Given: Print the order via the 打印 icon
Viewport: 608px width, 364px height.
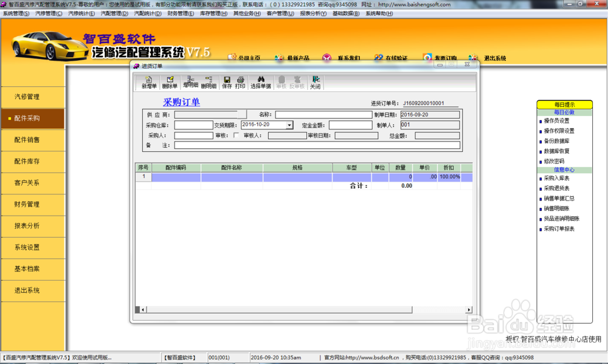Looking at the screenshot, I should pyautogui.click(x=240, y=83).
